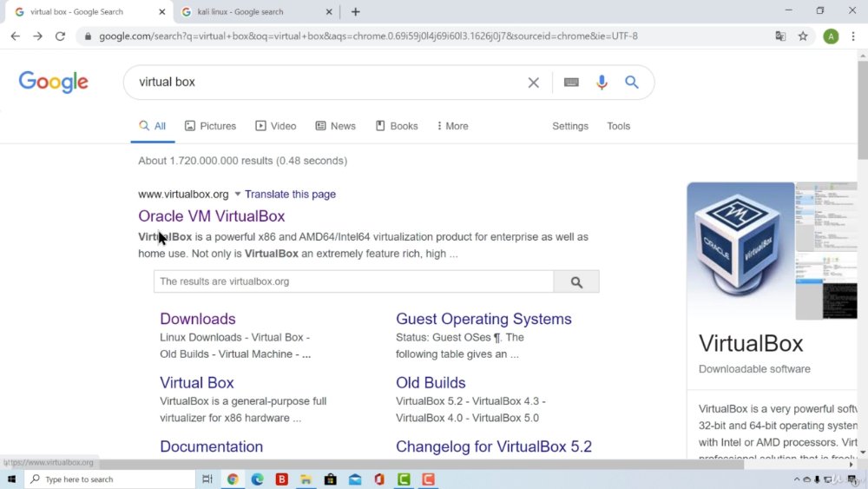The height and width of the screenshot is (489, 868).
Task: Open Guest Operating Systems sitelink
Action: tap(483, 319)
